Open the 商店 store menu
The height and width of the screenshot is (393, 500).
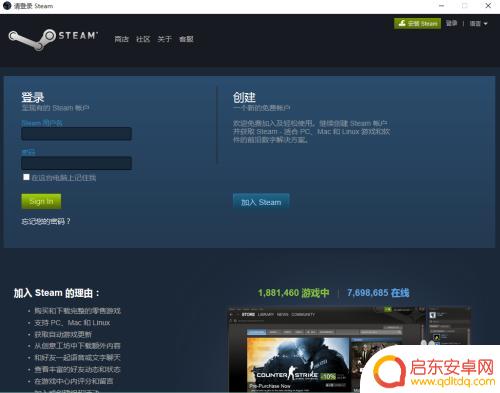coord(121,39)
